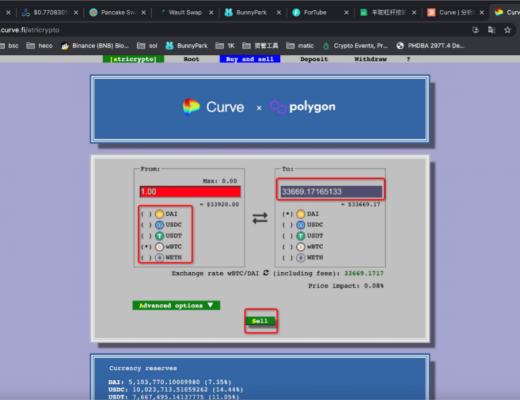Click the To amount output field
Screen dimensions: 520x400
click(x=331, y=191)
